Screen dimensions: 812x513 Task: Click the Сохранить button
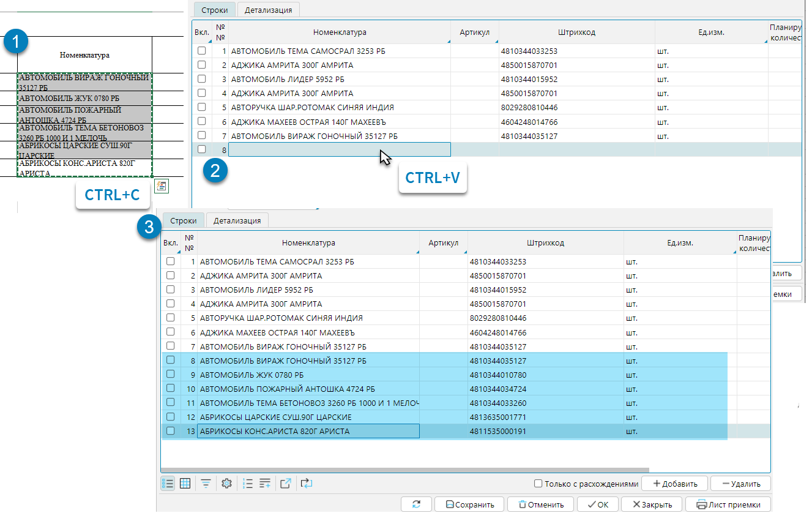[x=469, y=504]
